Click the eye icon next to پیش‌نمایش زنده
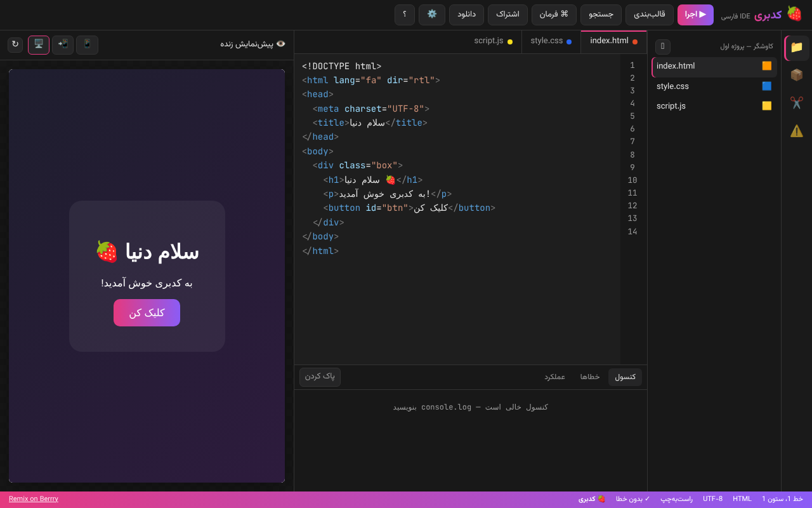This screenshot has width=812, height=508. click(281, 44)
